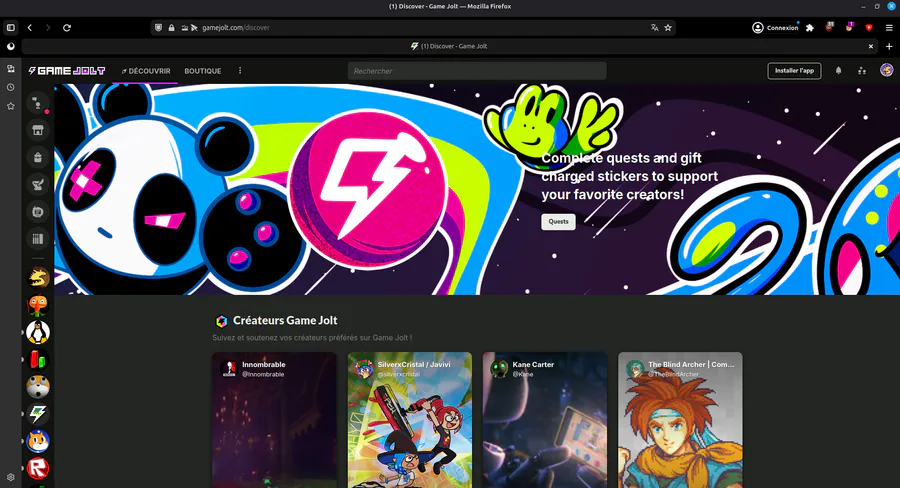
Task: Open the quests icon in the sidebar
Action: point(38,184)
